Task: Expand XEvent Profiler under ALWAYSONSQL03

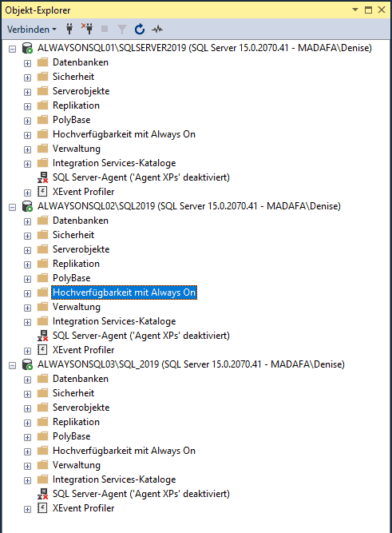Action: [x=27, y=509]
